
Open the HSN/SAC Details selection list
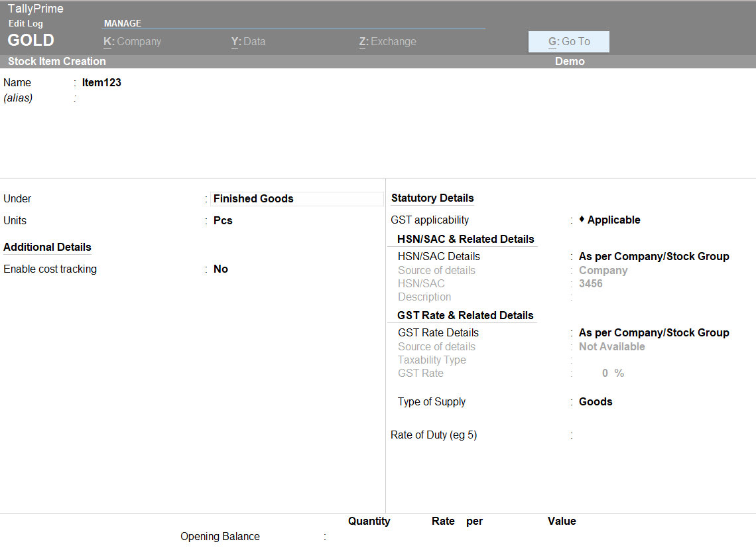pos(654,256)
